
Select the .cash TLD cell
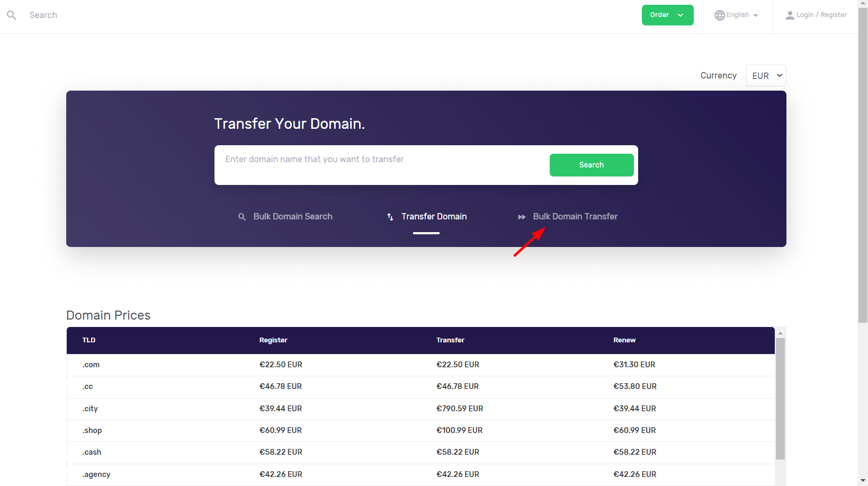[x=92, y=452]
